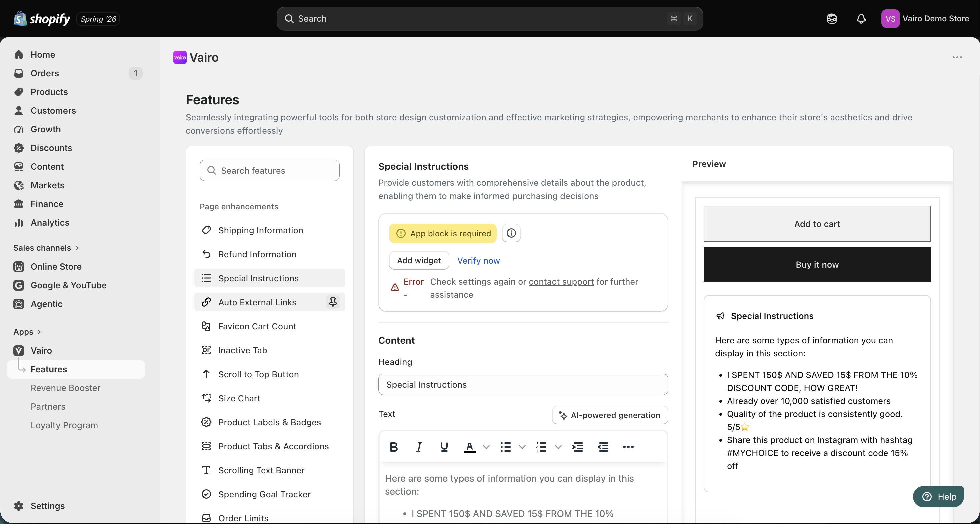Click the Add widget button
The image size is (980, 524).
coord(419,260)
